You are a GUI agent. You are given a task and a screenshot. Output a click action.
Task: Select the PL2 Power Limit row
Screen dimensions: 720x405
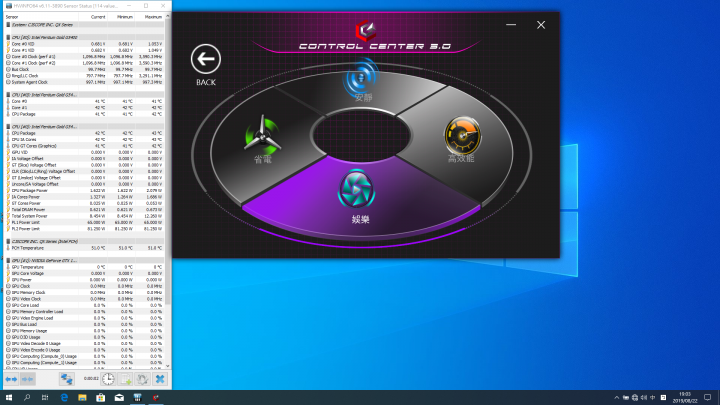pyautogui.click(x=84, y=229)
